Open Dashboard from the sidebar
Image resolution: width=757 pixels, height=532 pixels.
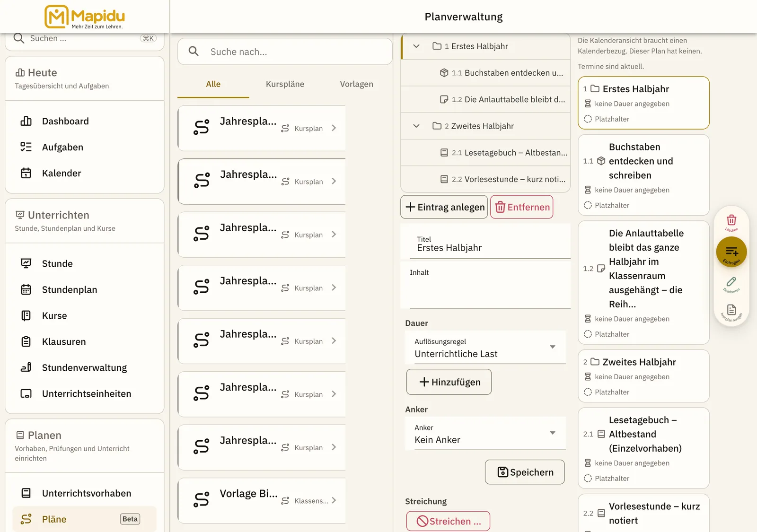tap(85, 121)
